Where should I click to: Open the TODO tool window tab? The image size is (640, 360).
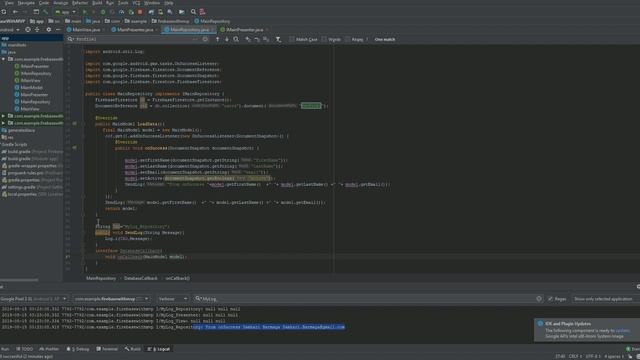tap(25, 349)
